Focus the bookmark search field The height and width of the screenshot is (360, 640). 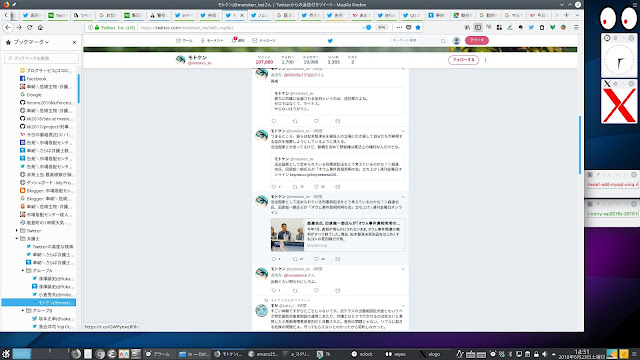click(x=41, y=58)
